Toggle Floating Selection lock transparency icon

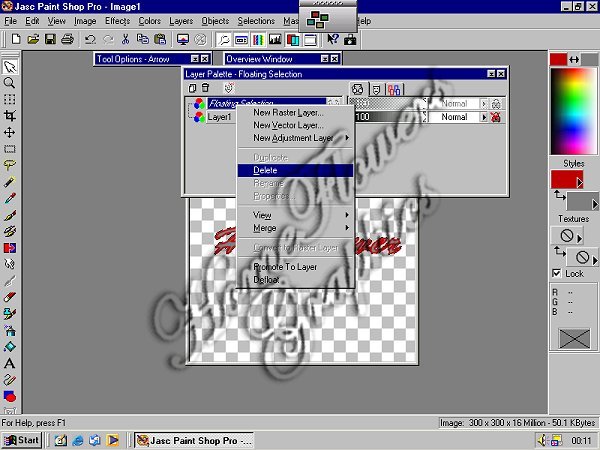[496, 104]
